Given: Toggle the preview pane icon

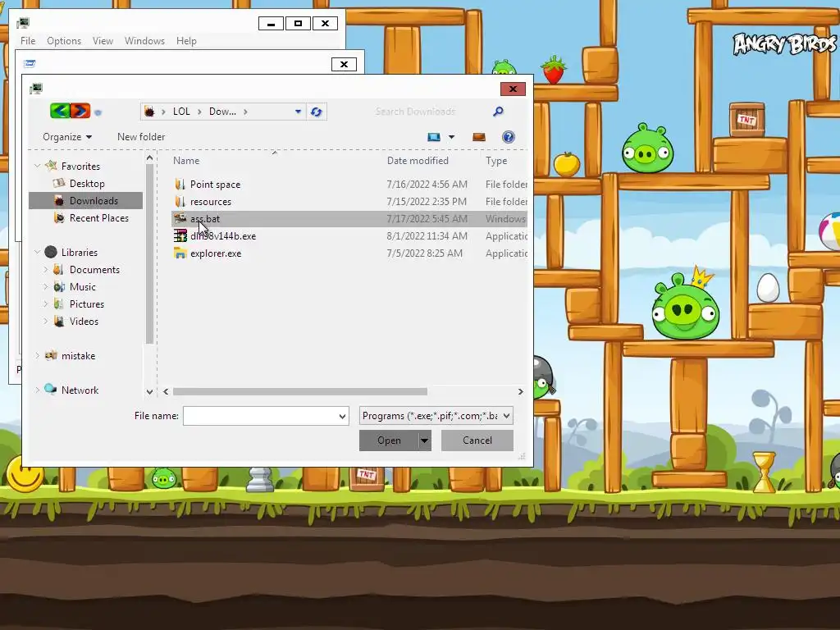Looking at the screenshot, I should (479, 137).
